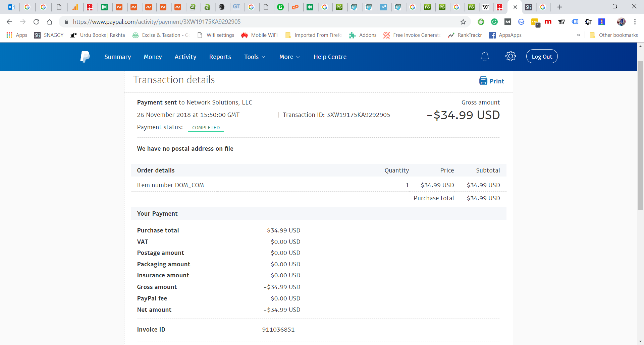
Task: Click the vertical scrollbar thumb
Action: [x=640, y=136]
